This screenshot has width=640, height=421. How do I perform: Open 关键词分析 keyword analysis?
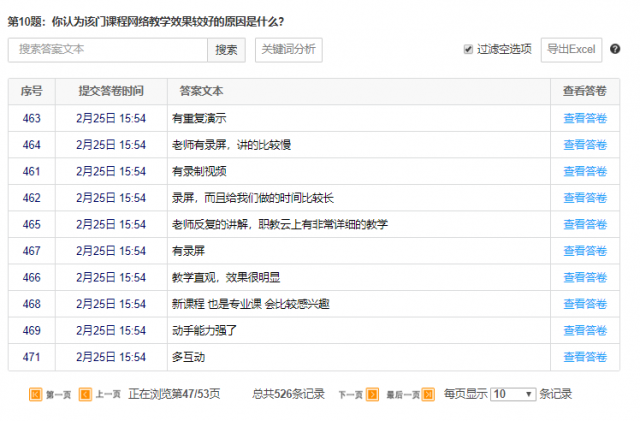[x=287, y=49]
